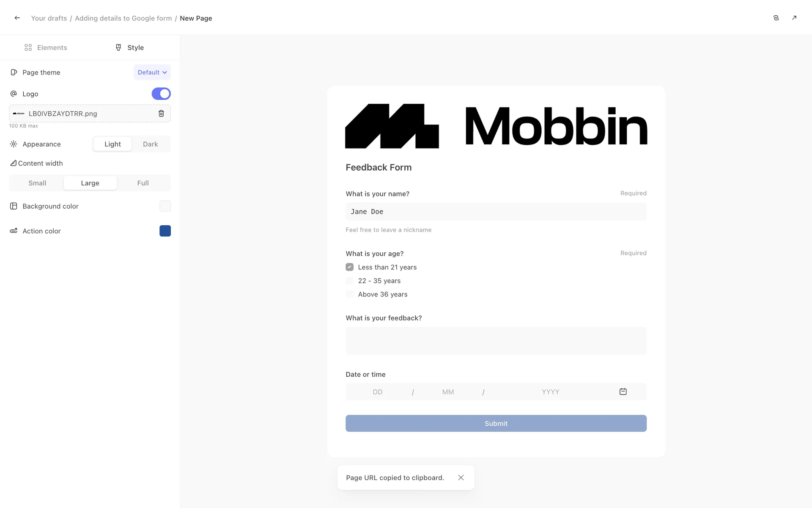The height and width of the screenshot is (508, 812).
Task: Click the logo file thumbnail icon
Action: click(x=19, y=113)
